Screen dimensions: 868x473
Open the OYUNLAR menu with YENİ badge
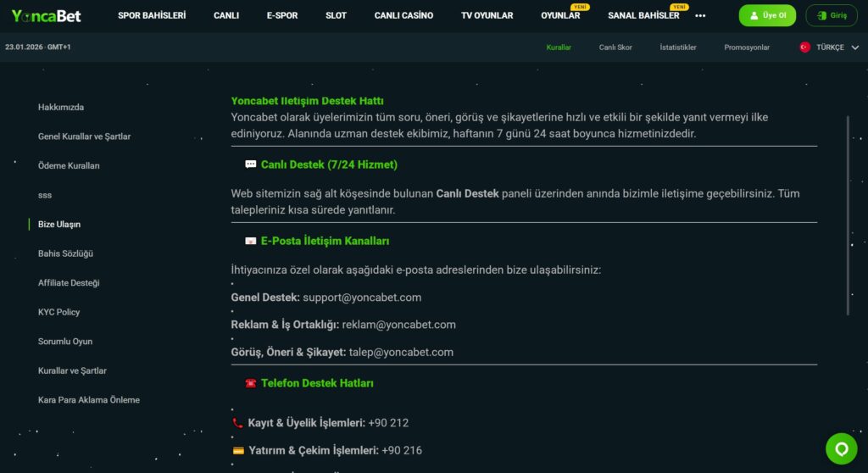point(560,15)
